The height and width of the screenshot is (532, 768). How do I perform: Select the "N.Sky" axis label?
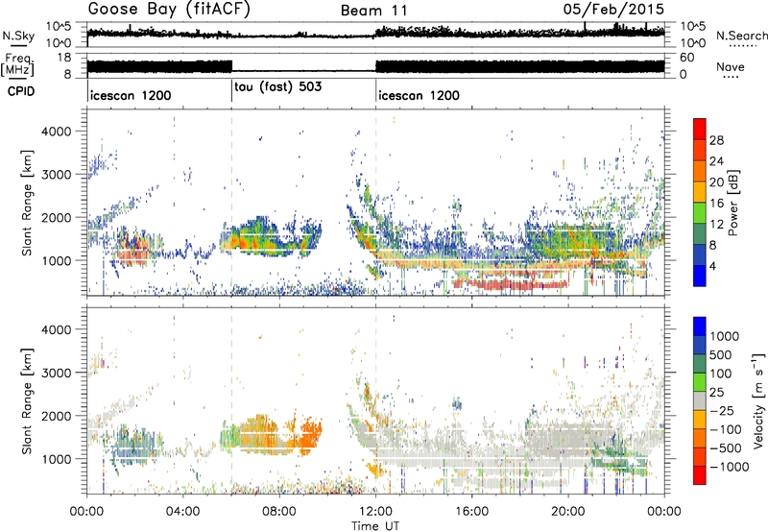click(x=18, y=36)
